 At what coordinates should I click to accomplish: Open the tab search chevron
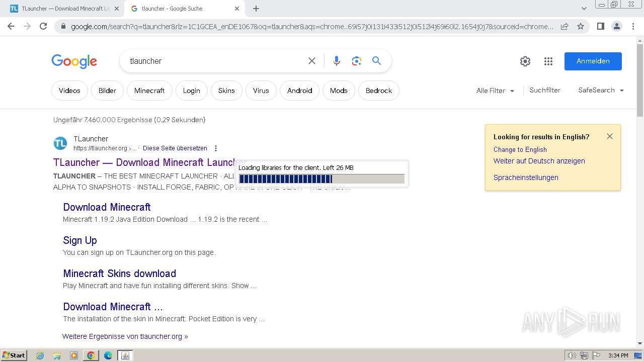(584, 9)
